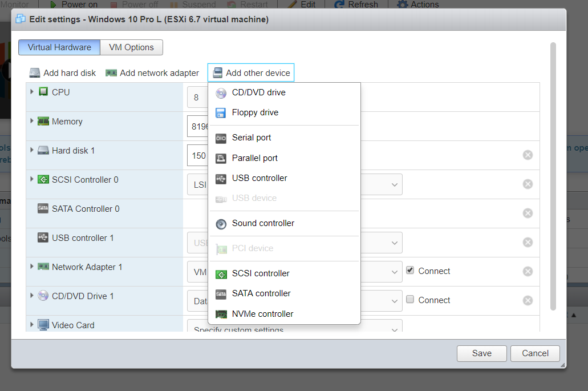
Task: Choose USB controller from menu
Action: pyautogui.click(x=284, y=178)
